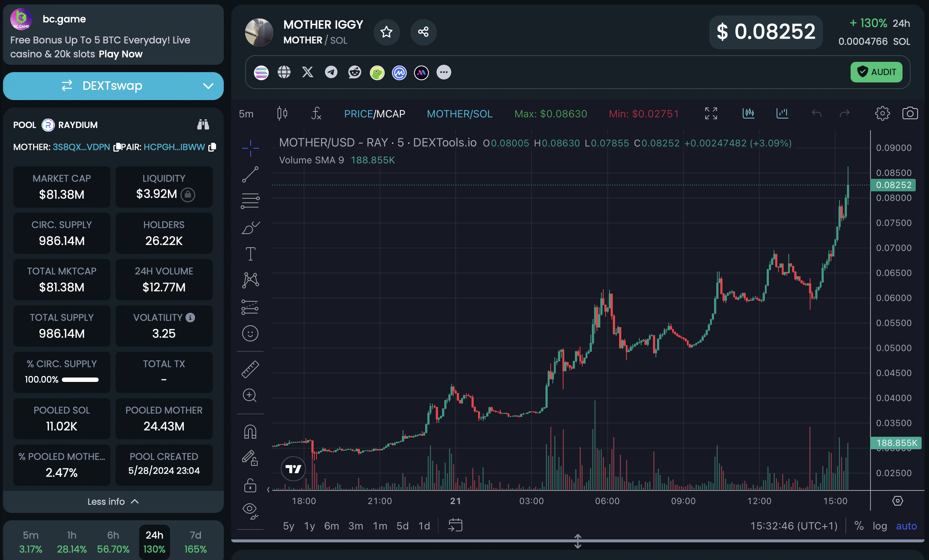Open the UTC+1 timezone menu
The image size is (929, 560).
[794, 526]
